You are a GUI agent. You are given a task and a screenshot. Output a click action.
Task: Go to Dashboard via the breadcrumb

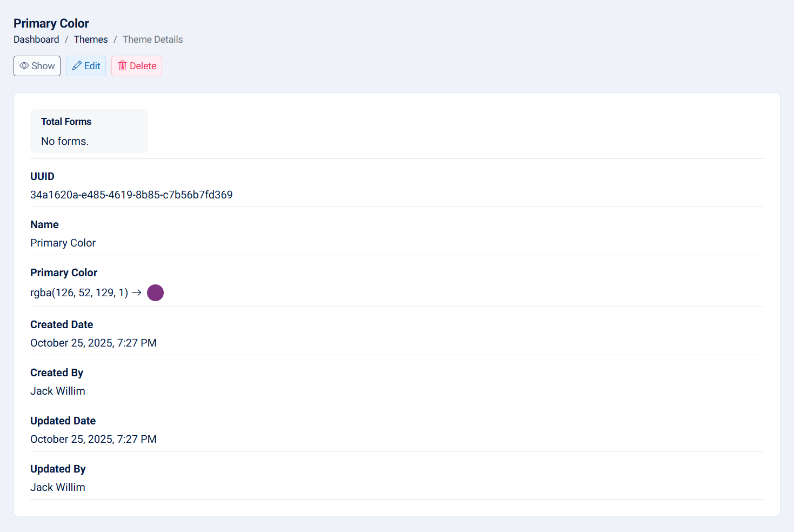coord(36,39)
